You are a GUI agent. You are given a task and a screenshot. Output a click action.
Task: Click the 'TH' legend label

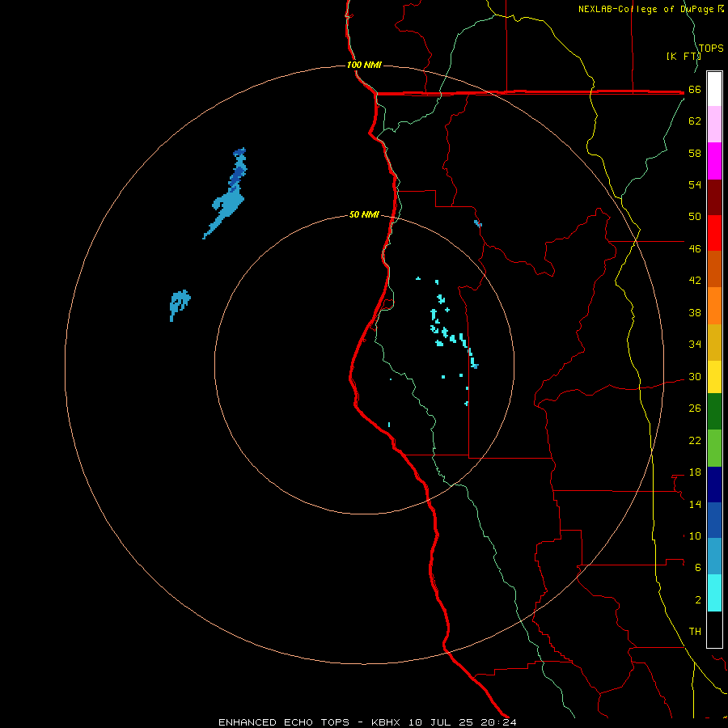pos(695,632)
